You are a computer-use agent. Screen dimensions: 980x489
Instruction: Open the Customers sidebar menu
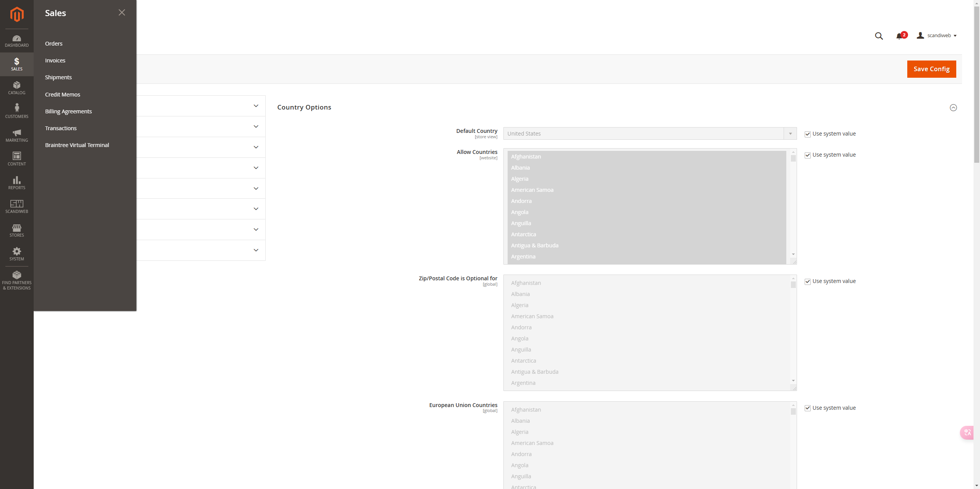click(x=16, y=111)
